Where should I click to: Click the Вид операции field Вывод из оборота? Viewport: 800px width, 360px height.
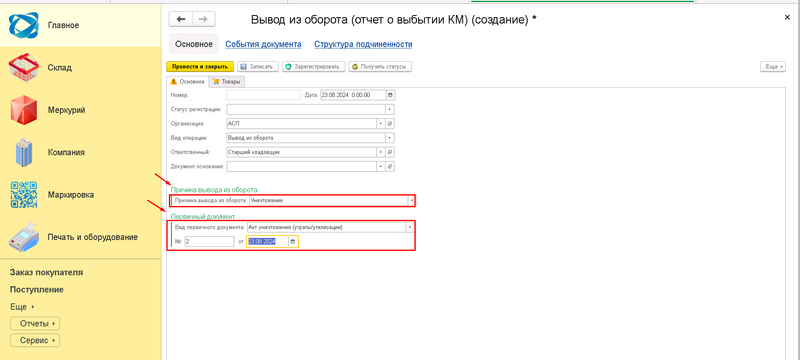(306, 138)
